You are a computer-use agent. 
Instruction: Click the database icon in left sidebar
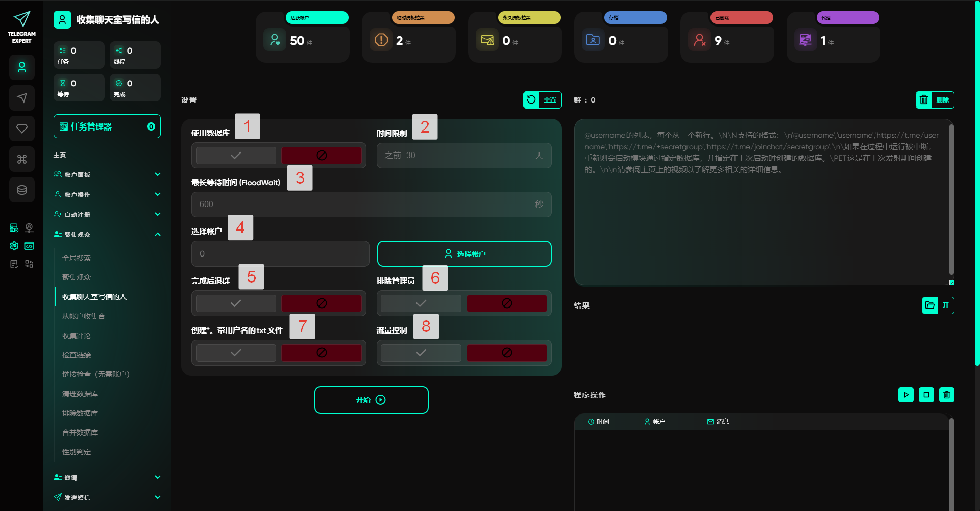[x=22, y=190]
